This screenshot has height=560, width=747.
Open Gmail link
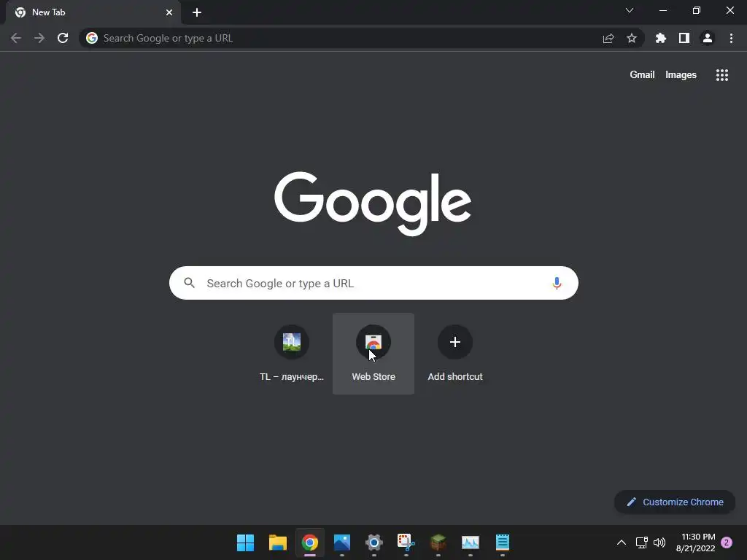tap(642, 75)
